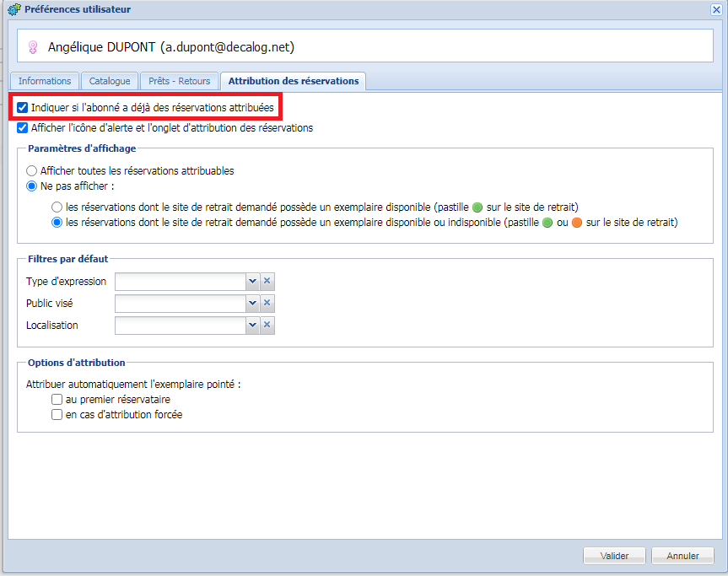Enable 'au premier réservataire' auto attribution

click(x=57, y=400)
